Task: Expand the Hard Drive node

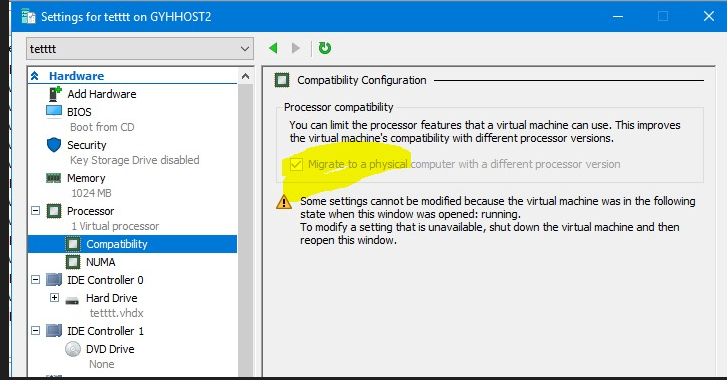Action: (x=54, y=298)
